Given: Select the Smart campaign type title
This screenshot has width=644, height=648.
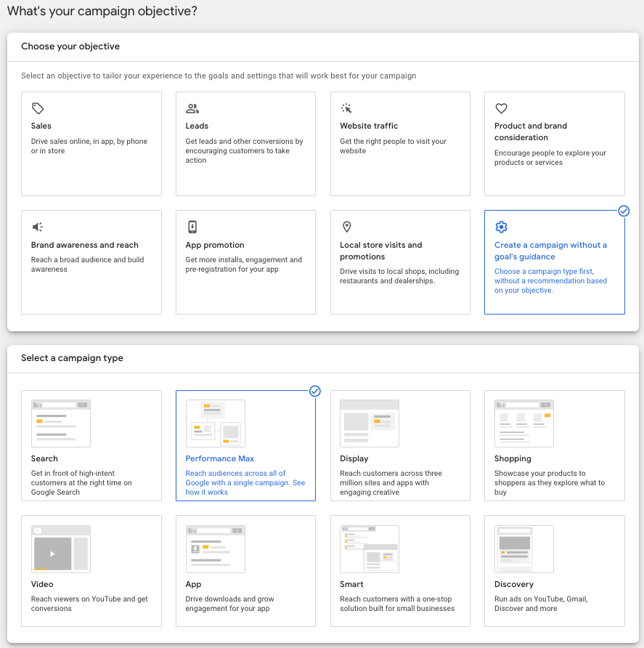Looking at the screenshot, I should tap(351, 584).
